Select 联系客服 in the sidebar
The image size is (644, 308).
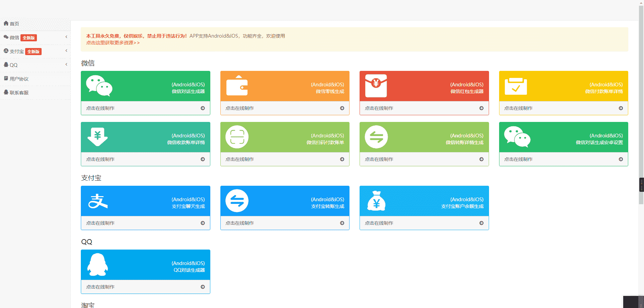pyautogui.click(x=19, y=93)
